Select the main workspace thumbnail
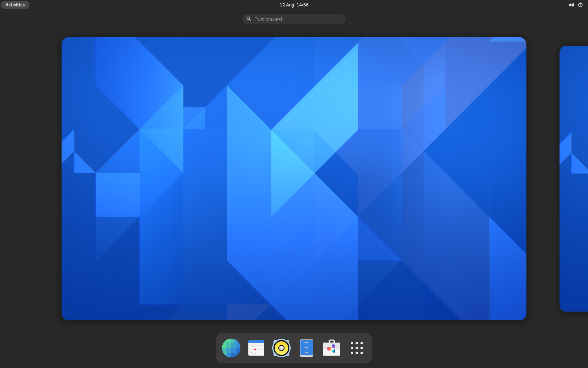Screen dimensions: 588x368 [294, 178]
